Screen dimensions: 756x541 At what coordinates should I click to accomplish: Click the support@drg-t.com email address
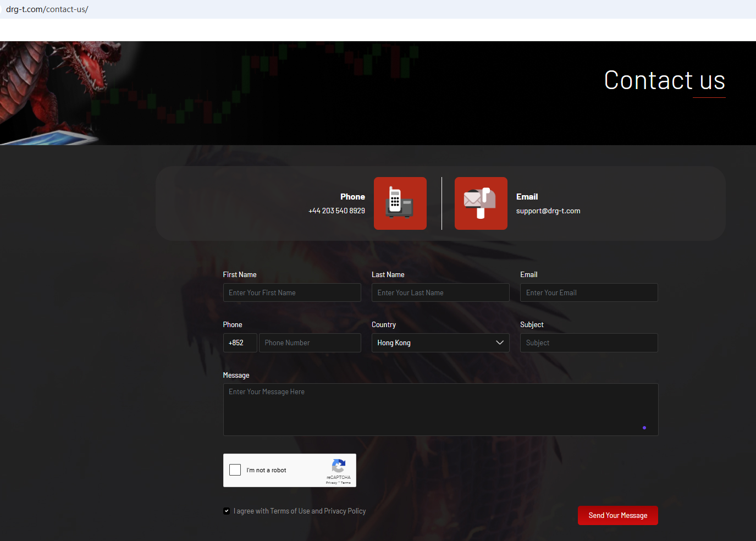point(548,211)
